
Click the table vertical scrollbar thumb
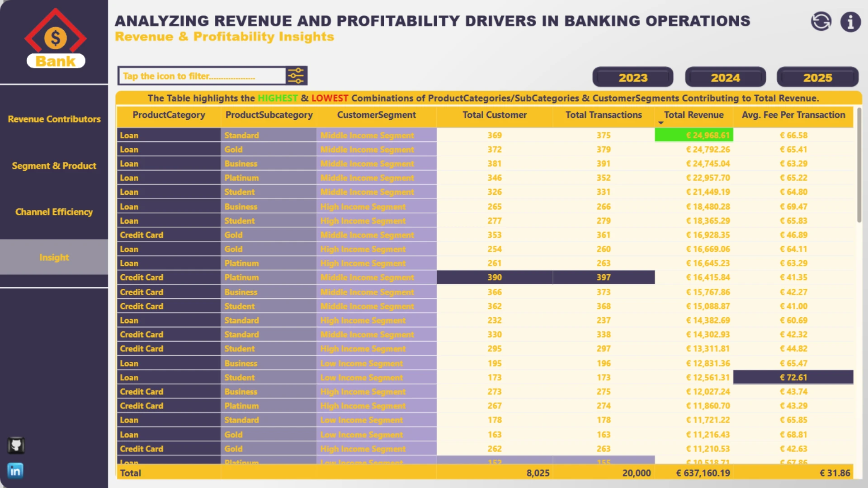[x=859, y=165]
